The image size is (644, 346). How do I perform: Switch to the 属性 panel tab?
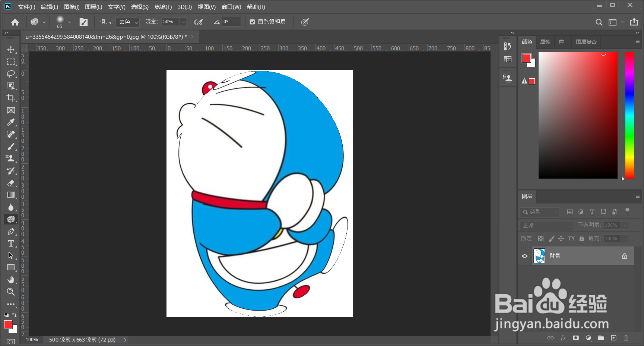545,42
